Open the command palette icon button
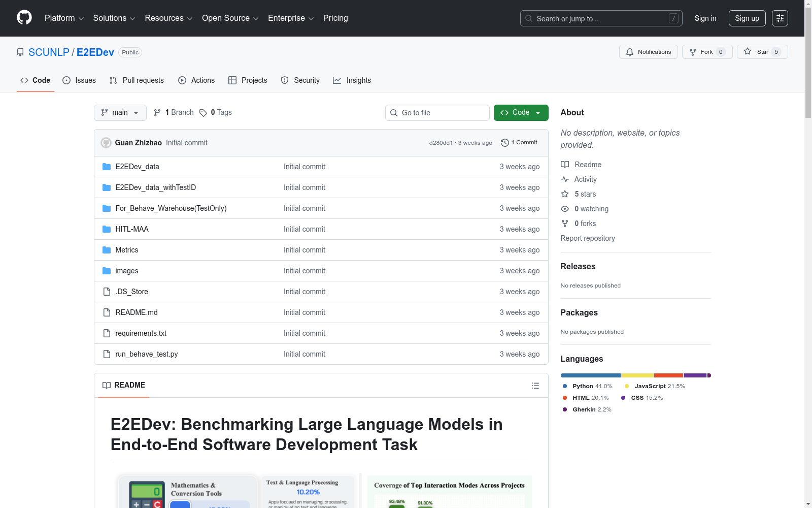812x508 pixels. tap(780, 18)
